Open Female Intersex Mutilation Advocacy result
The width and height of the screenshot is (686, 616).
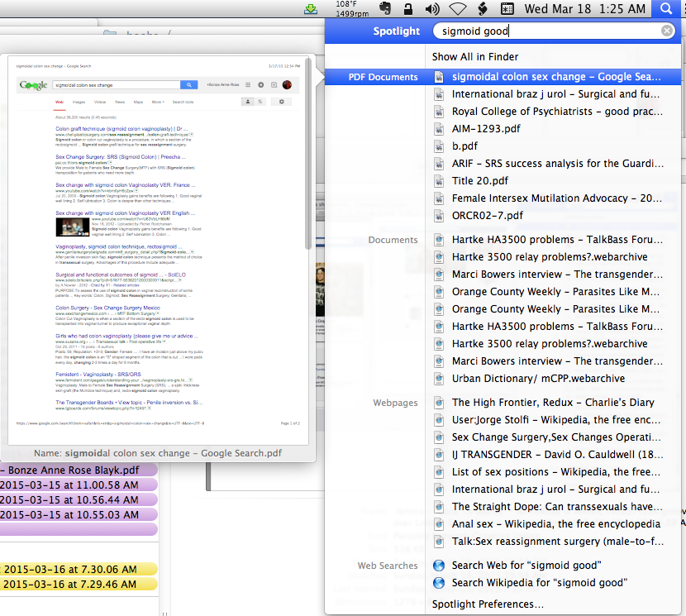(556, 198)
